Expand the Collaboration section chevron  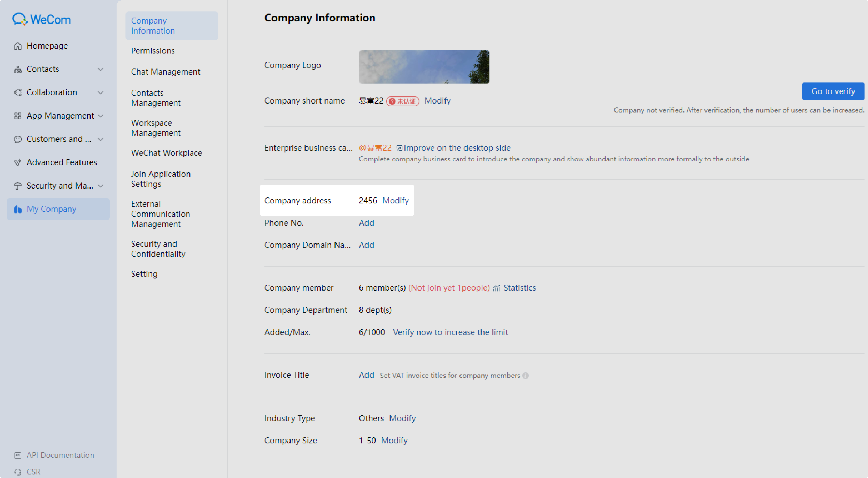[100, 93]
